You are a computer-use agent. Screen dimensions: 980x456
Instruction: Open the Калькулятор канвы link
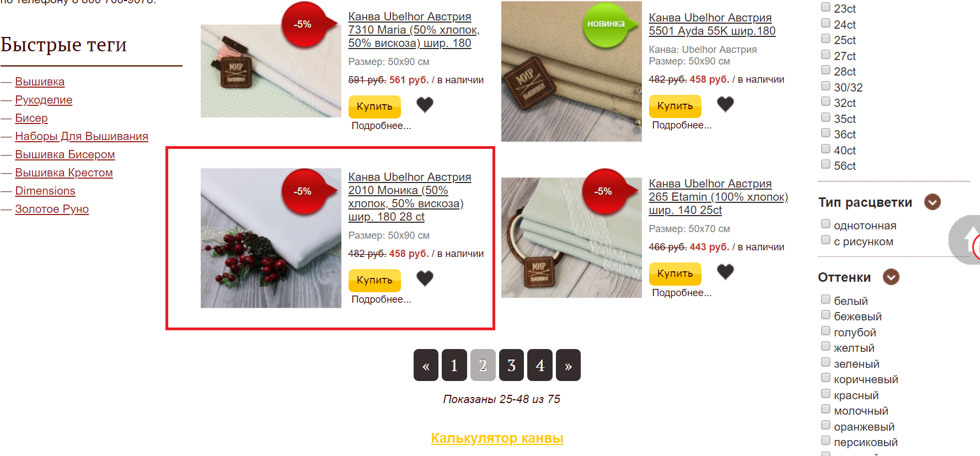(x=497, y=438)
